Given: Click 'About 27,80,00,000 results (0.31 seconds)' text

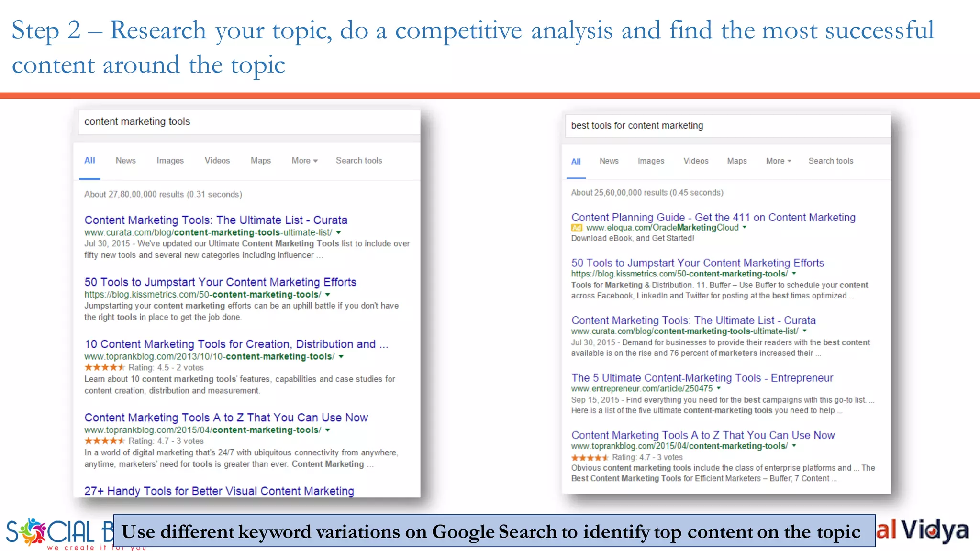Looking at the screenshot, I should 163,195.
